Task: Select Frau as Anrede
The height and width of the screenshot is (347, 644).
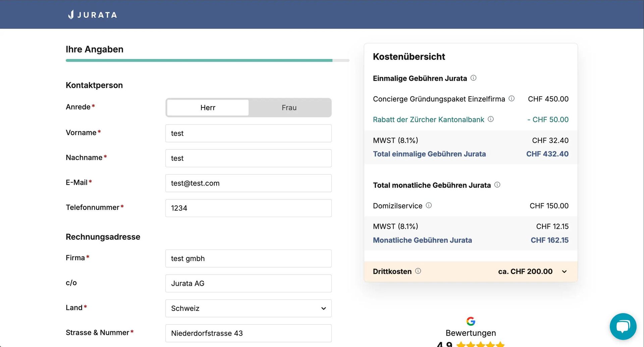Action: [289, 108]
